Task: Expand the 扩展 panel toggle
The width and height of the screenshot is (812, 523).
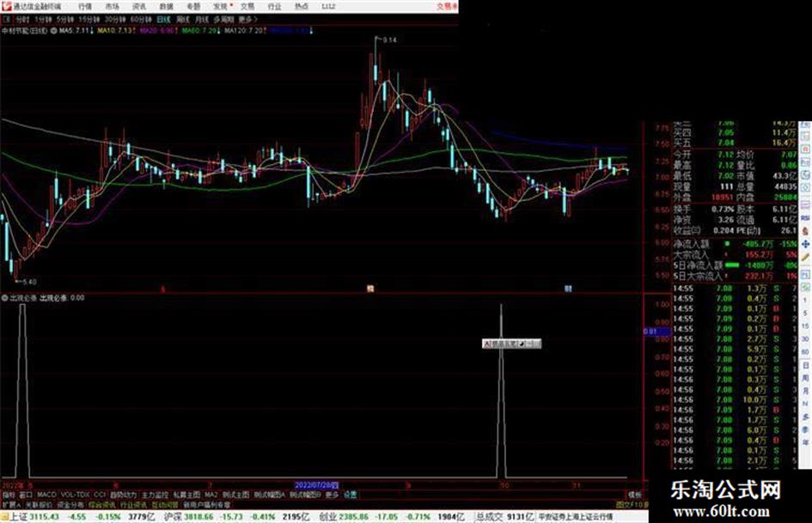Action: [x=10, y=504]
